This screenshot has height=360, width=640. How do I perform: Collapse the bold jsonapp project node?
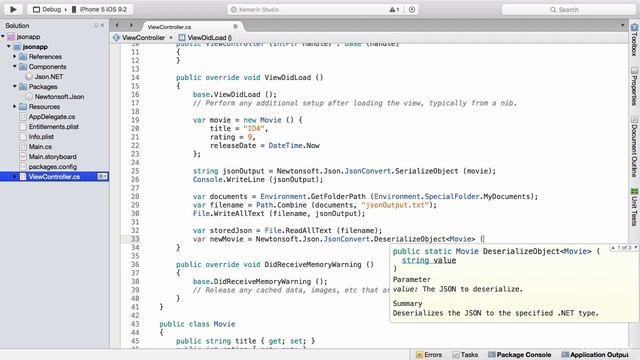[9, 47]
